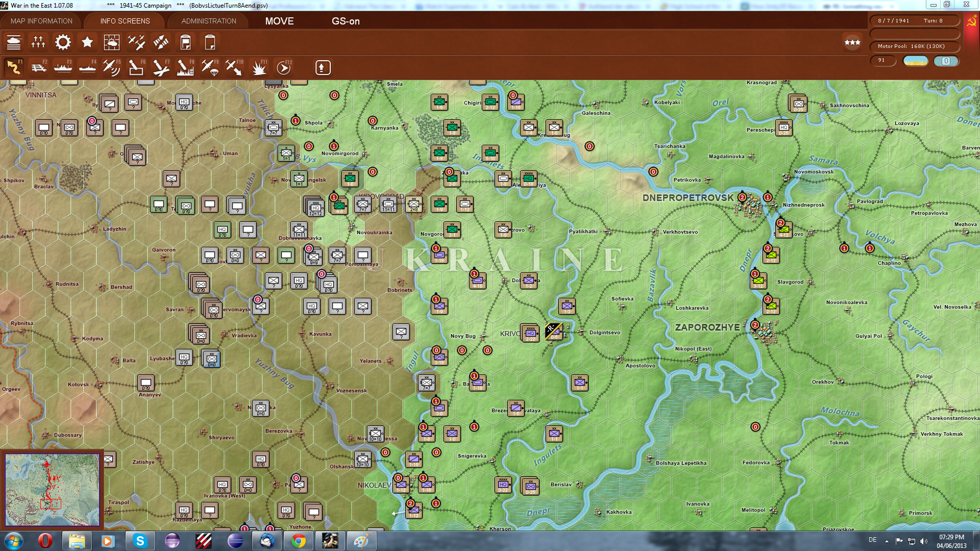980x551 pixels.
Task: Select F1 move mode
Action: click(14, 67)
